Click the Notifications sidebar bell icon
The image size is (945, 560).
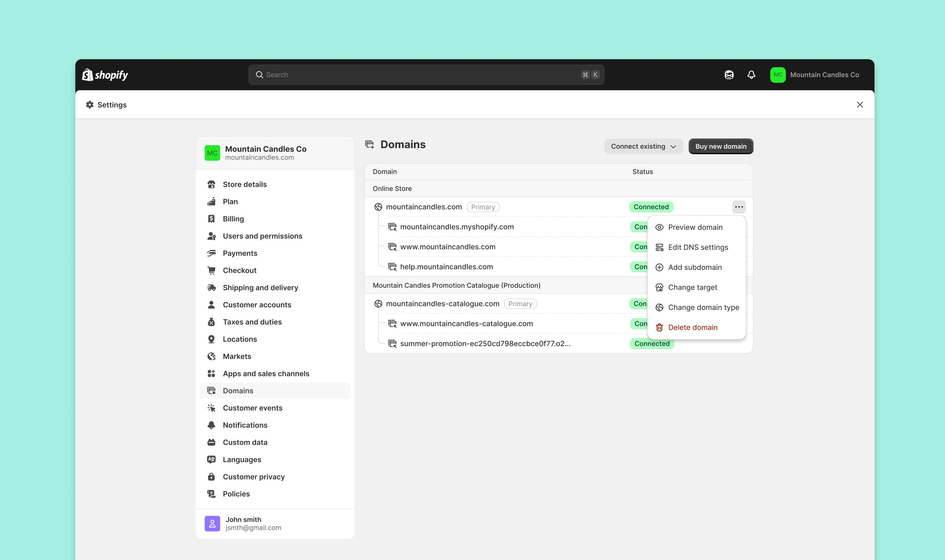(x=211, y=425)
